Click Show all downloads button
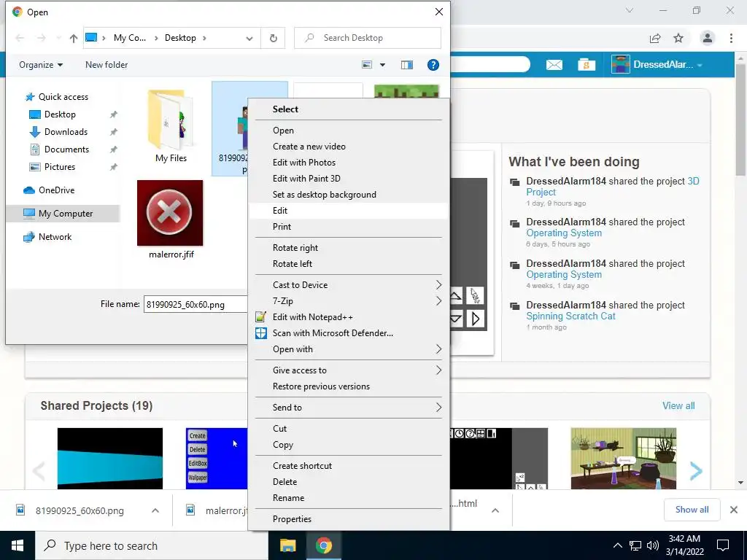 point(692,510)
